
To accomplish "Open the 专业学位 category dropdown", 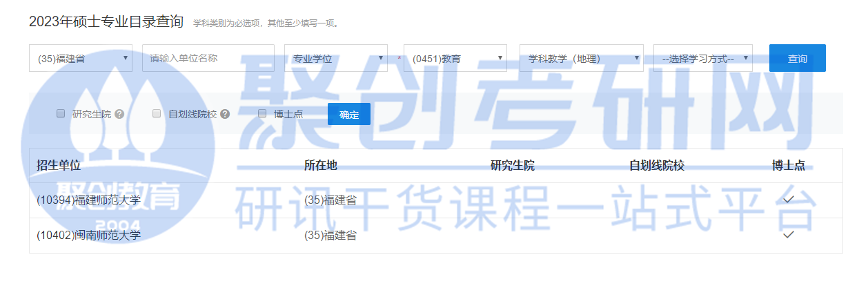I will click(x=336, y=58).
